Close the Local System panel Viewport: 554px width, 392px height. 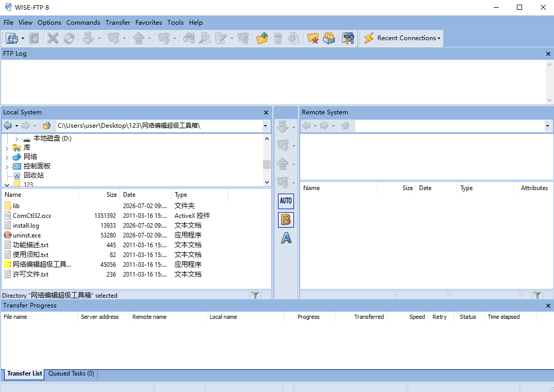tap(266, 112)
